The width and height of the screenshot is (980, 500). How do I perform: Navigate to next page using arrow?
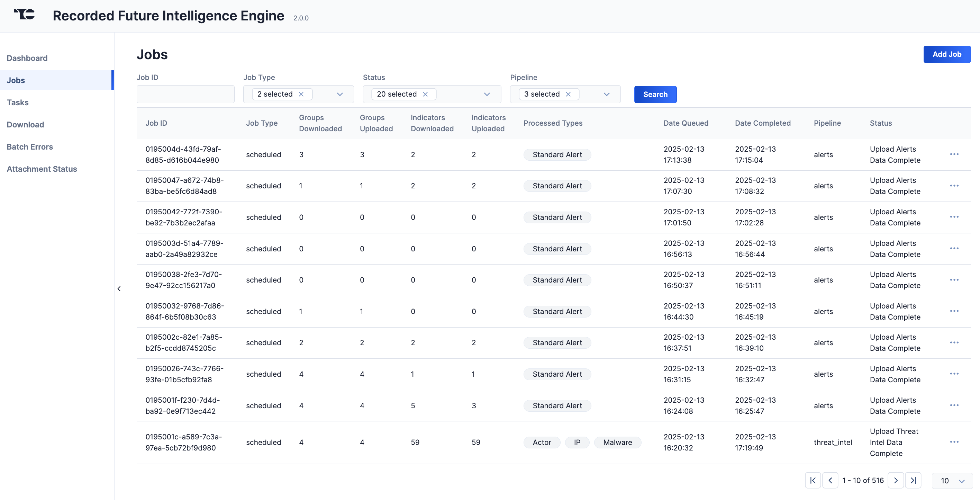pos(897,480)
